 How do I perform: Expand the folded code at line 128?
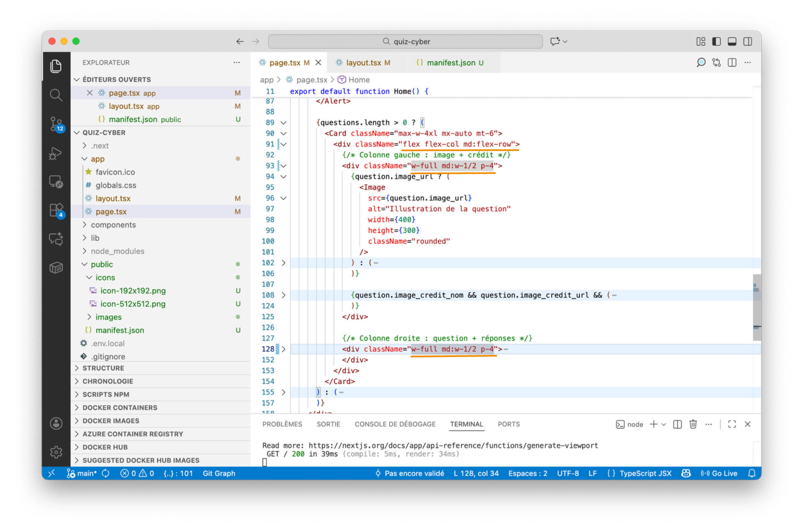284,349
